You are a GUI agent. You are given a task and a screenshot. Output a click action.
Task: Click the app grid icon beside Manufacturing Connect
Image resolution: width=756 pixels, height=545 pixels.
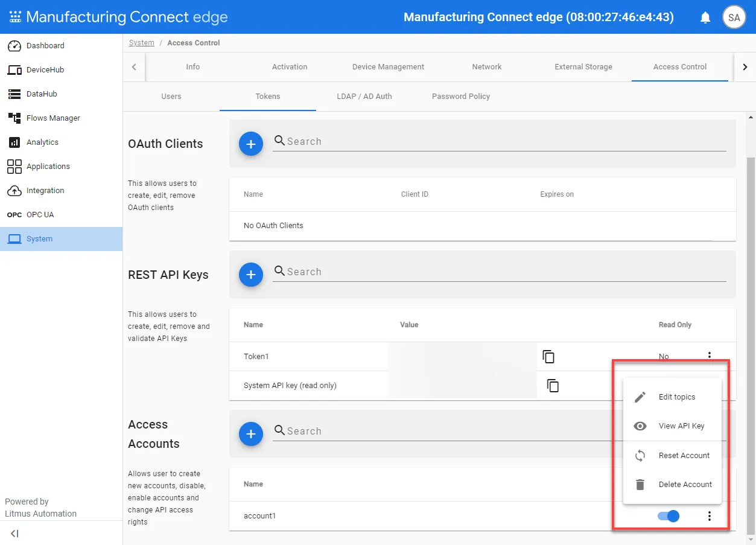click(x=15, y=17)
